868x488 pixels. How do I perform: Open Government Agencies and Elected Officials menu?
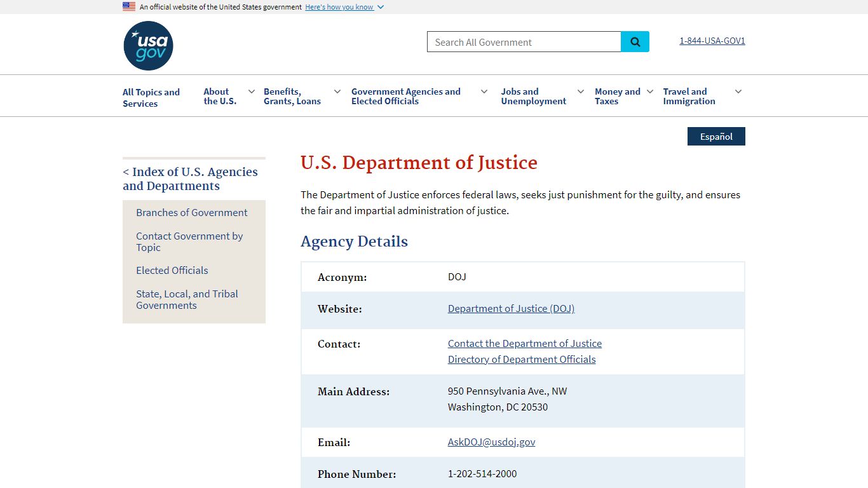tap(406, 97)
